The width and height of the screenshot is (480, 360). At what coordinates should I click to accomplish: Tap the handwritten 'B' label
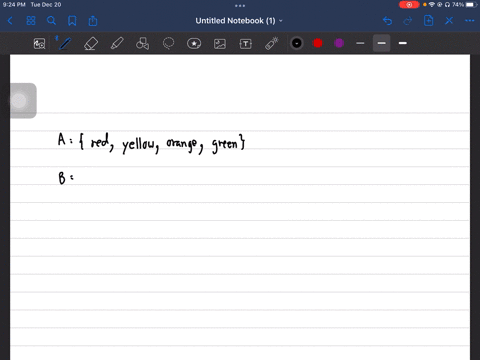pos(62,178)
